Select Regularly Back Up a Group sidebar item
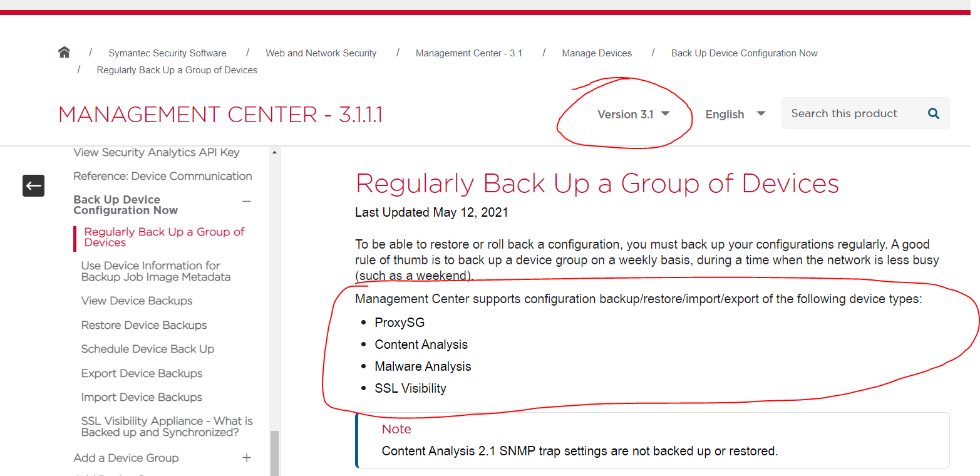 pyautogui.click(x=164, y=237)
